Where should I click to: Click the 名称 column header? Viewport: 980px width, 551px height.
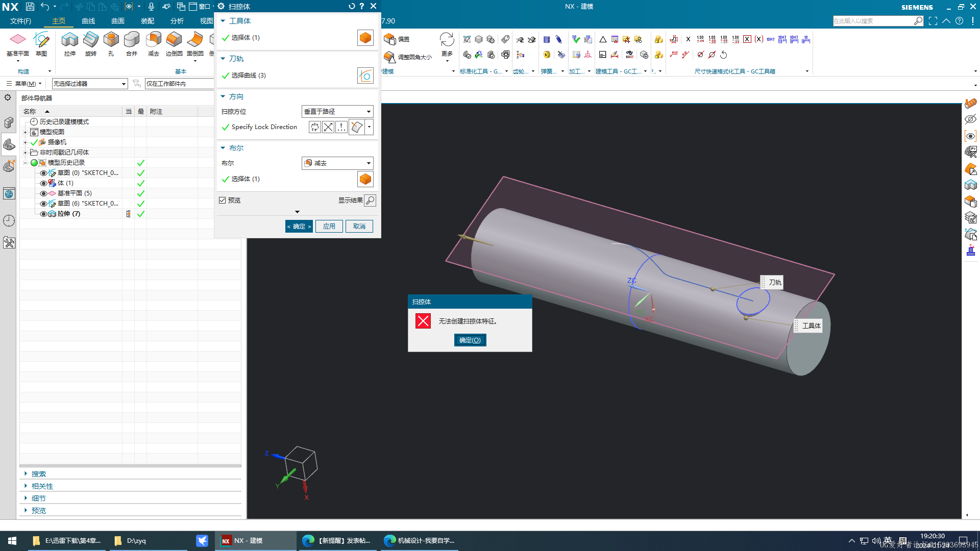tap(71, 112)
